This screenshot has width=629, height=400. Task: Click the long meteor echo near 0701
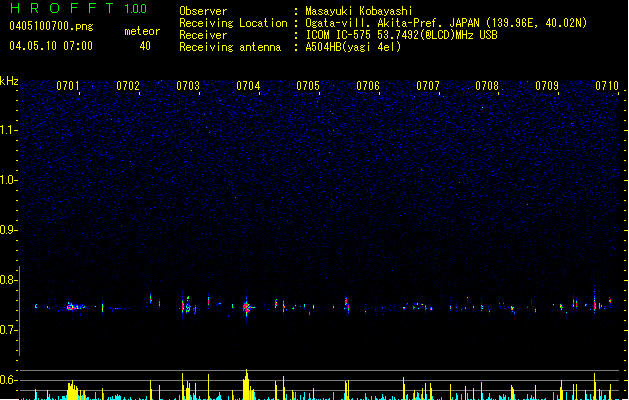click(x=75, y=307)
